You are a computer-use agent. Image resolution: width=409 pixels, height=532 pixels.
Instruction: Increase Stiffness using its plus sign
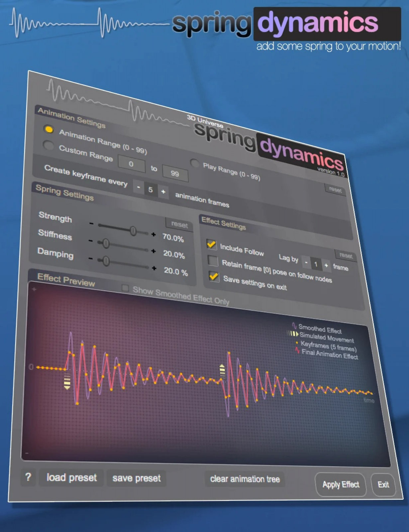point(153,251)
